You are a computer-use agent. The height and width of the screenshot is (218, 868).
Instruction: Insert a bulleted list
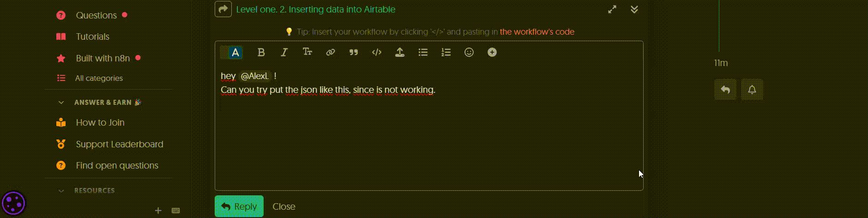click(423, 53)
